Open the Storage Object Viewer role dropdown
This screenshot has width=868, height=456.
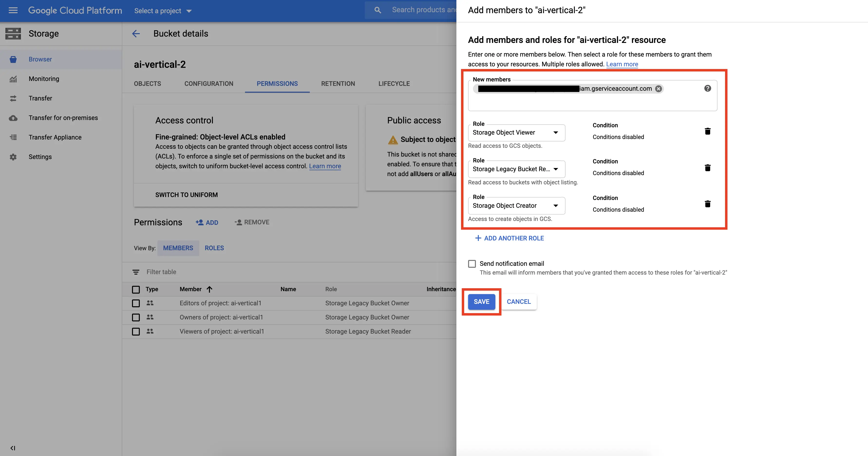tap(516, 133)
